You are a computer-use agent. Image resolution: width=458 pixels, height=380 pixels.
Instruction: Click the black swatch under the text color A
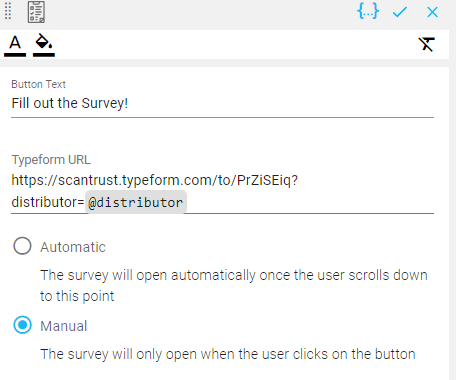tap(15, 55)
